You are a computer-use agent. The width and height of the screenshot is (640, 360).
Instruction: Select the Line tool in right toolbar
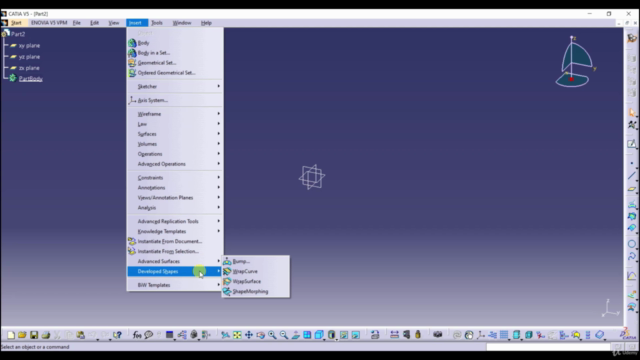point(632,176)
